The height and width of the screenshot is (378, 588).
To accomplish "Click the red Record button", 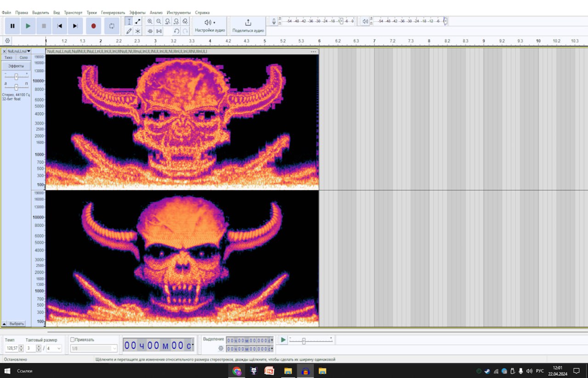I will (93, 26).
